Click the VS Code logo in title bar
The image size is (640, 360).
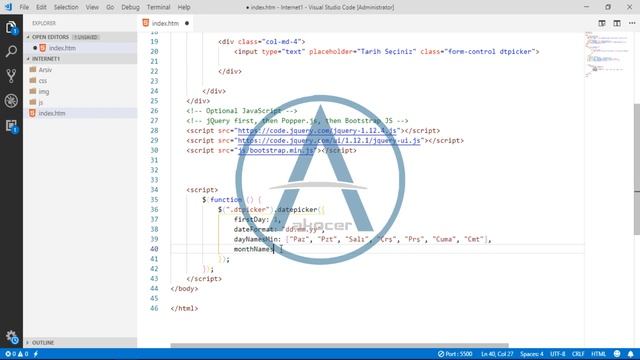tap(8, 7)
